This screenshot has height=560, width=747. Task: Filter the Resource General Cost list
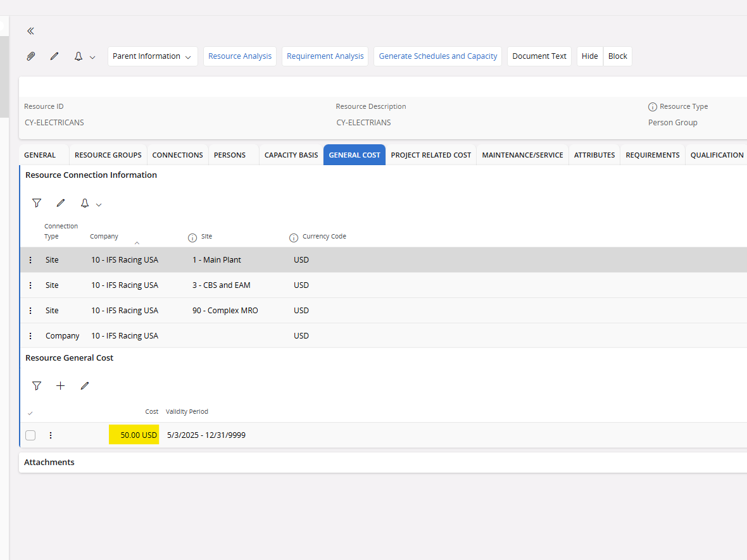point(37,386)
